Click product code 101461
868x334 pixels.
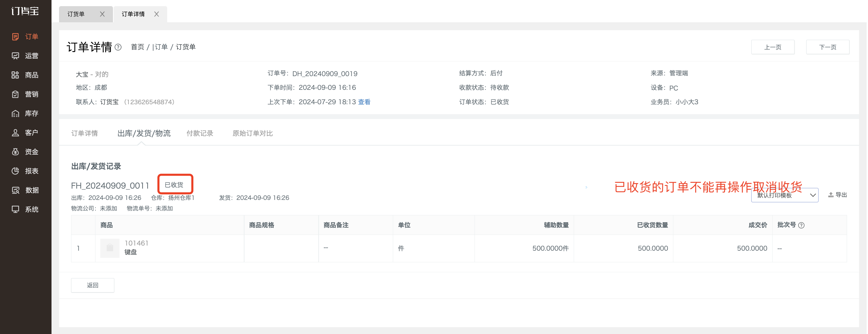pyautogui.click(x=137, y=243)
